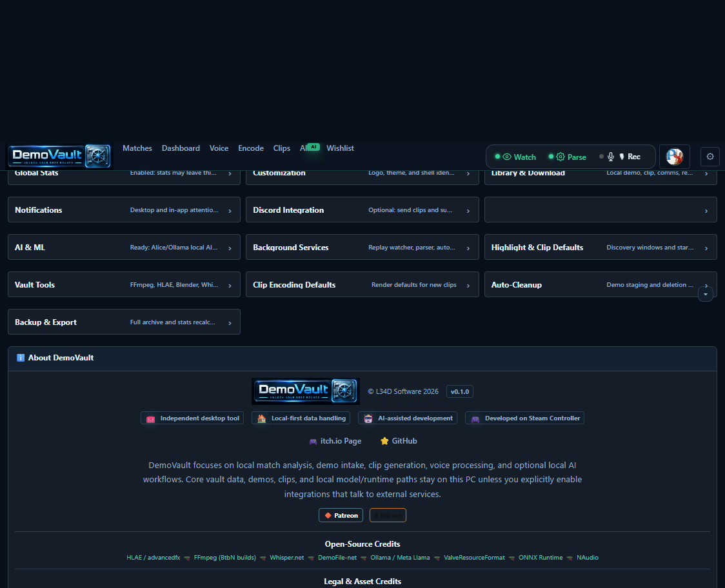
Task: Open the ValveResourceFormat credit link
Action: tap(474, 558)
